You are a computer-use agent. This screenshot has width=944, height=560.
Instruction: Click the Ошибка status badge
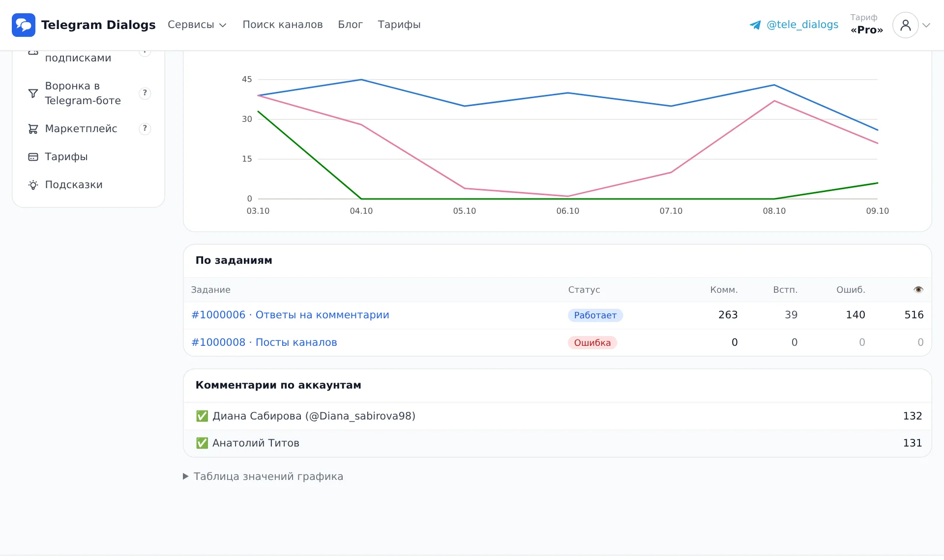(592, 343)
